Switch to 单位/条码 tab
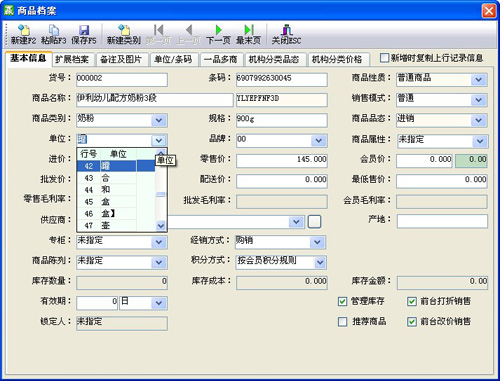 (173, 60)
